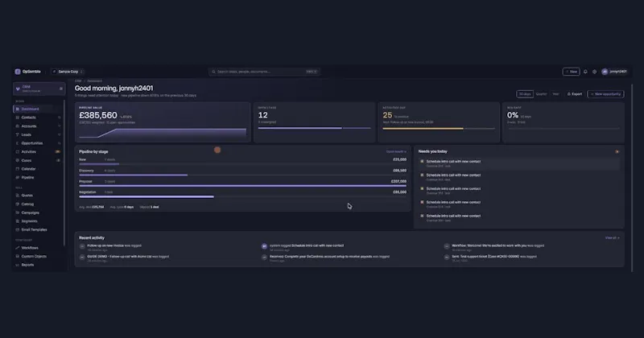The width and height of the screenshot is (644, 338).
Task: Click the Opportunities icon in sidebar
Action: pyautogui.click(x=17, y=143)
